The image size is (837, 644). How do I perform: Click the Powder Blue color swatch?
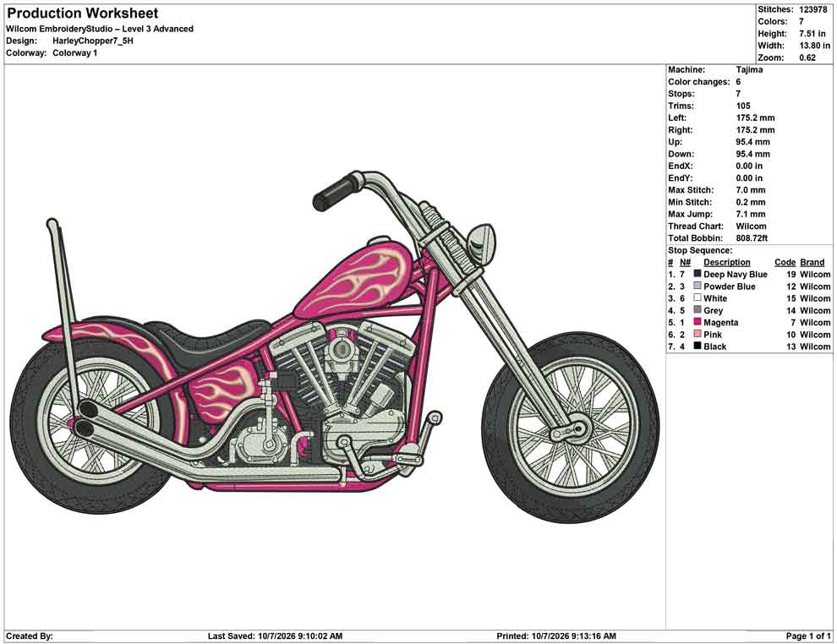(697, 286)
